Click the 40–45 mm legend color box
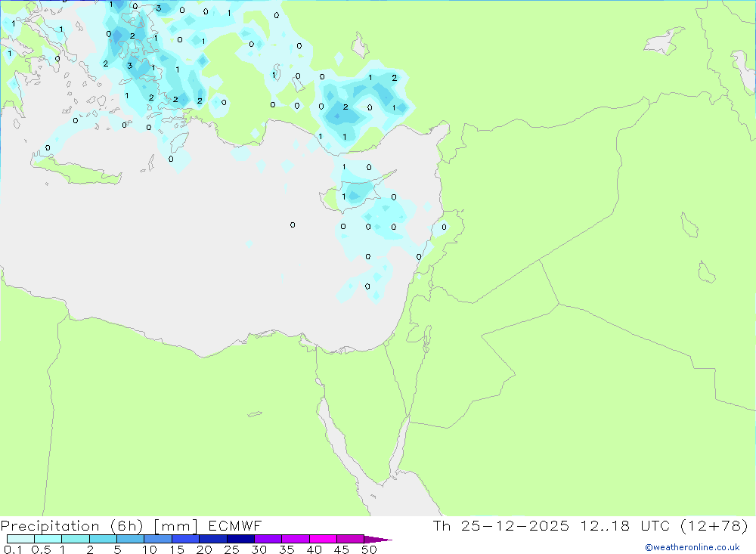This screenshot has width=756, height=554. click(x=323, y=539)
